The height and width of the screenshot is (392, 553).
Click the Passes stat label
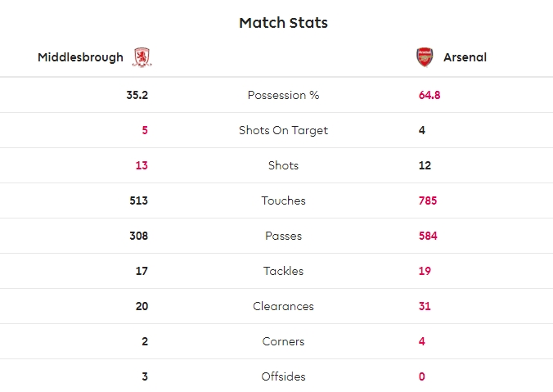283,236
